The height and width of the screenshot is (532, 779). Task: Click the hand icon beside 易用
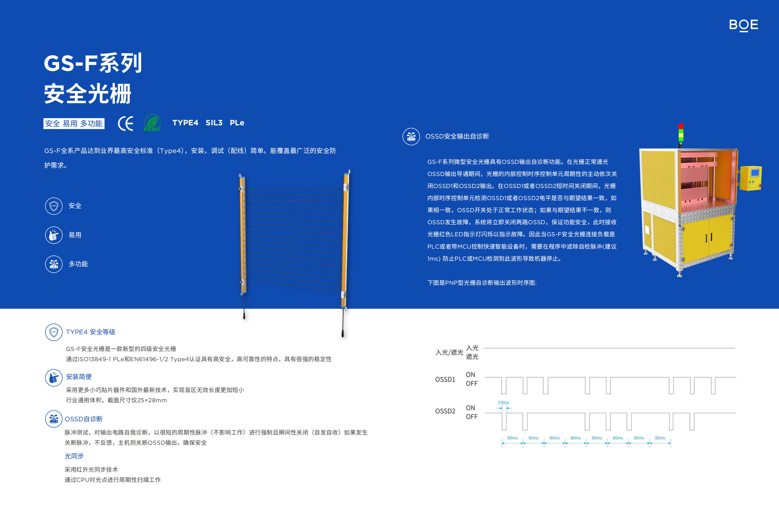54,235
